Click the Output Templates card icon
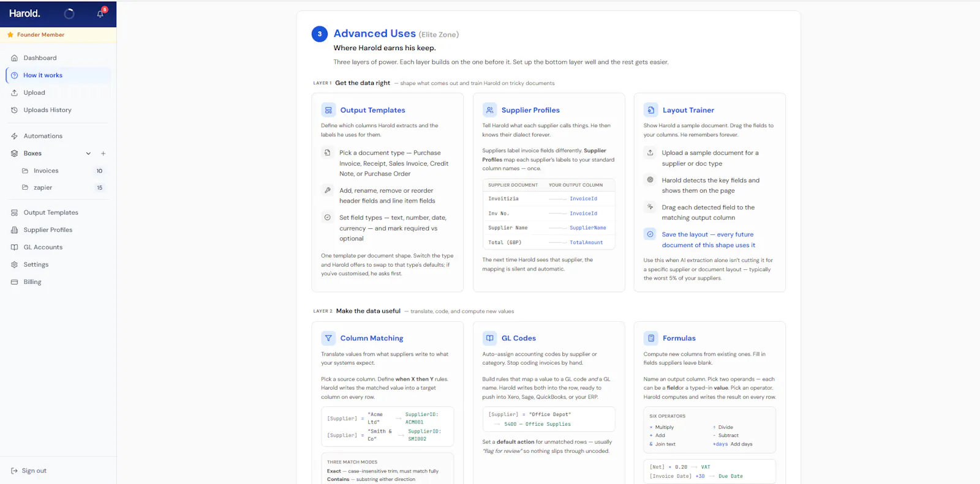Image resolution: width=980 pixels, height=484 pixels. coord(328,110)
